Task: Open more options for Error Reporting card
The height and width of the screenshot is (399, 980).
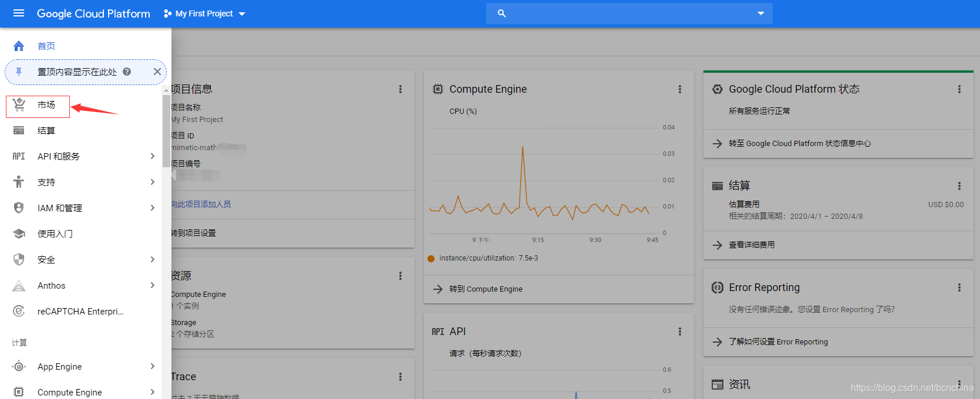Action: pyautogui.click(x=959, y=288)
